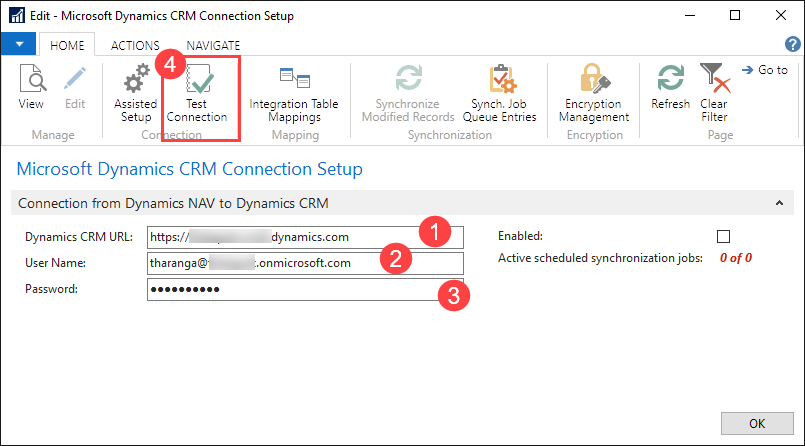Open Integration Table Mappings
The image size is (805, 446).
[294, 95]
